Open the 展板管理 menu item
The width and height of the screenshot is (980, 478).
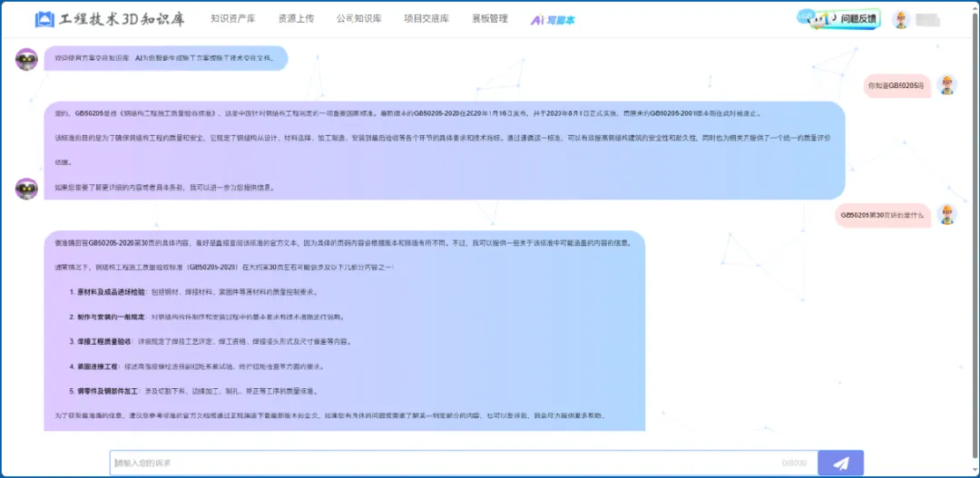490,19
